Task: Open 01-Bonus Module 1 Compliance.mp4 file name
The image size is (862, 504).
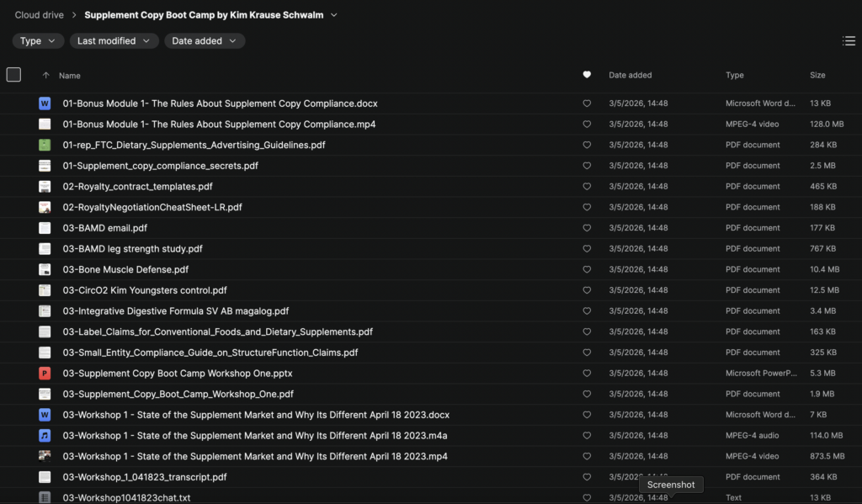Action: (x=219, y=125)
